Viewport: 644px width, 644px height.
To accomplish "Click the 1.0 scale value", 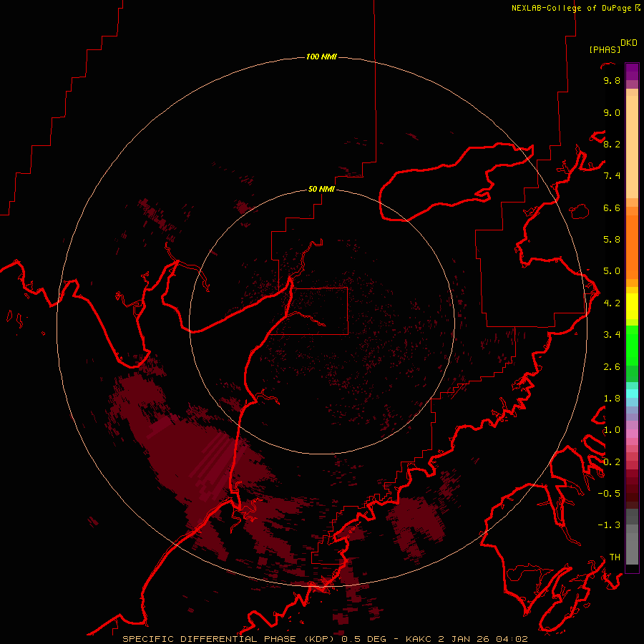I will click(x=612, y=430).
